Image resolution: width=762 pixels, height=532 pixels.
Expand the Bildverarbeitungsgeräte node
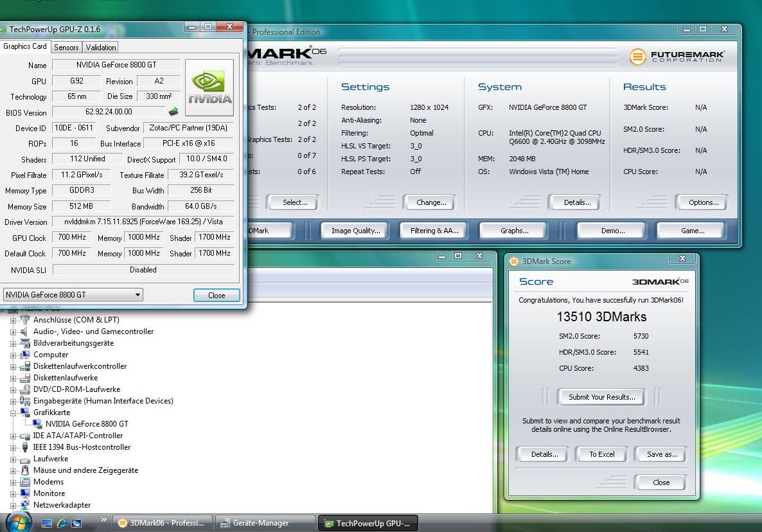click(x=13, y=344)
